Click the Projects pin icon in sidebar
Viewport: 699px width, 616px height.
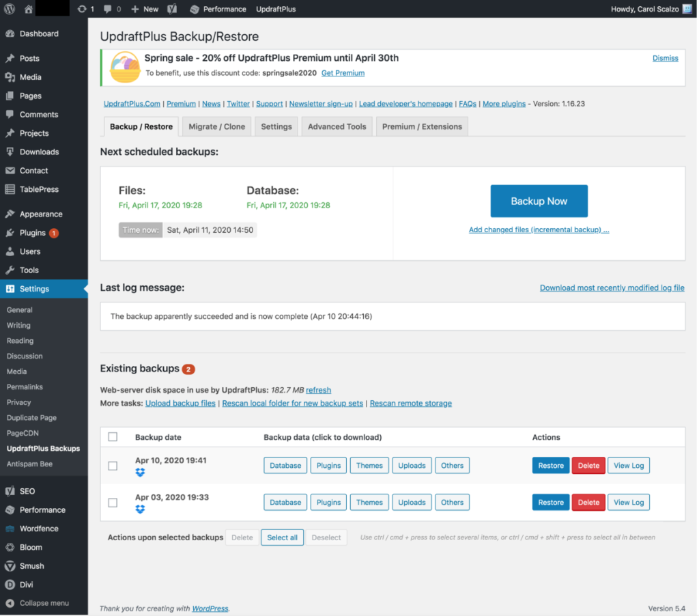pyautogui.click(x=10, y=133)
